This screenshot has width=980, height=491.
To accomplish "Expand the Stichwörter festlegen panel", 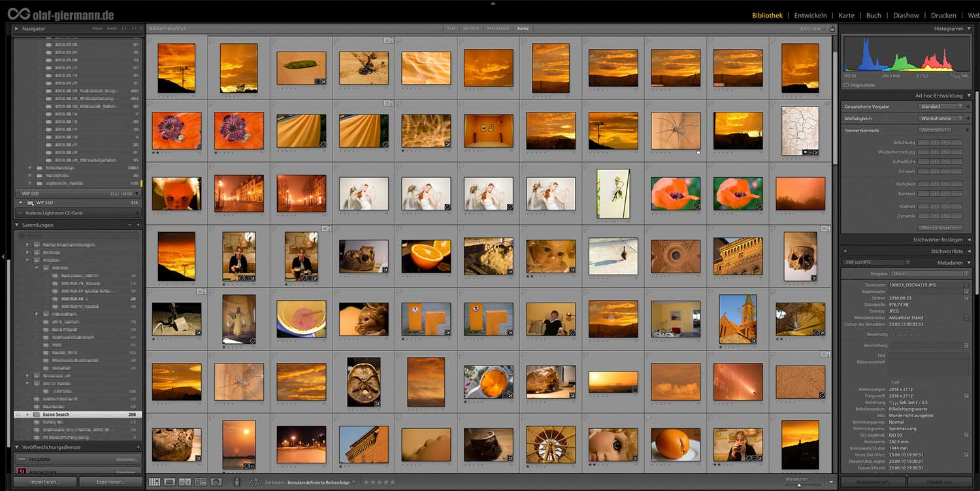I will tap(969, 239).
